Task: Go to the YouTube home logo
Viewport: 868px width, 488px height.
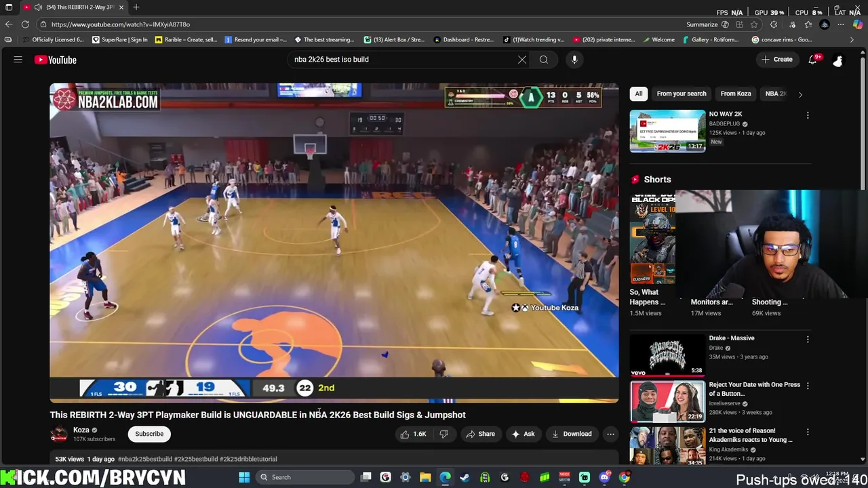Action: click(56, 60)
